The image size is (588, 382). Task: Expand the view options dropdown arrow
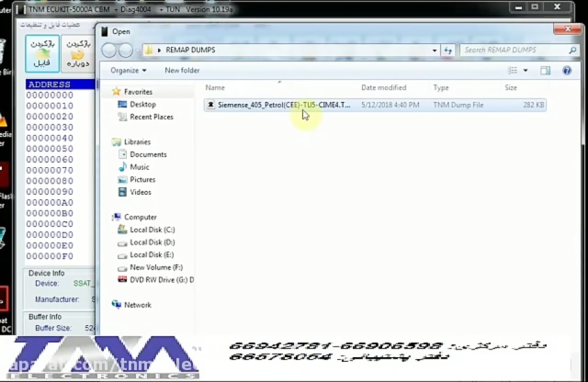point(525,71)
